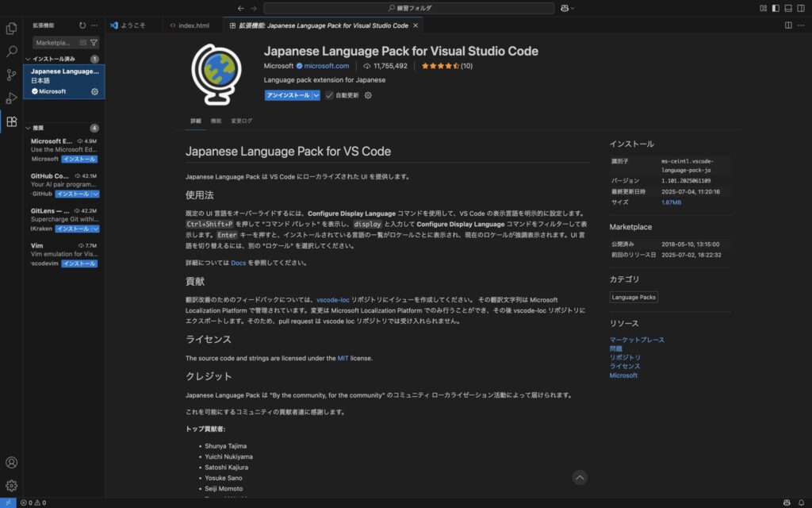
Task: Toggle the bottom panel visibility
Action: pyautogui.click(x=788, y=8)
